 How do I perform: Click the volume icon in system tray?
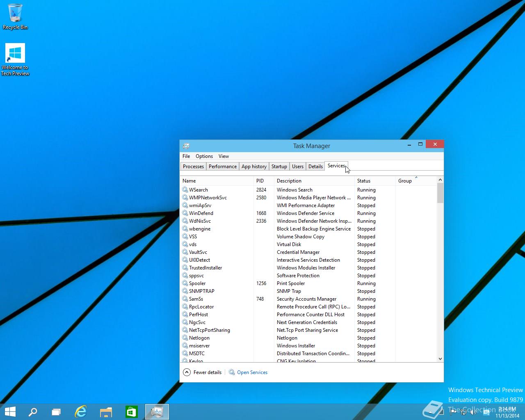click(473, 412)
